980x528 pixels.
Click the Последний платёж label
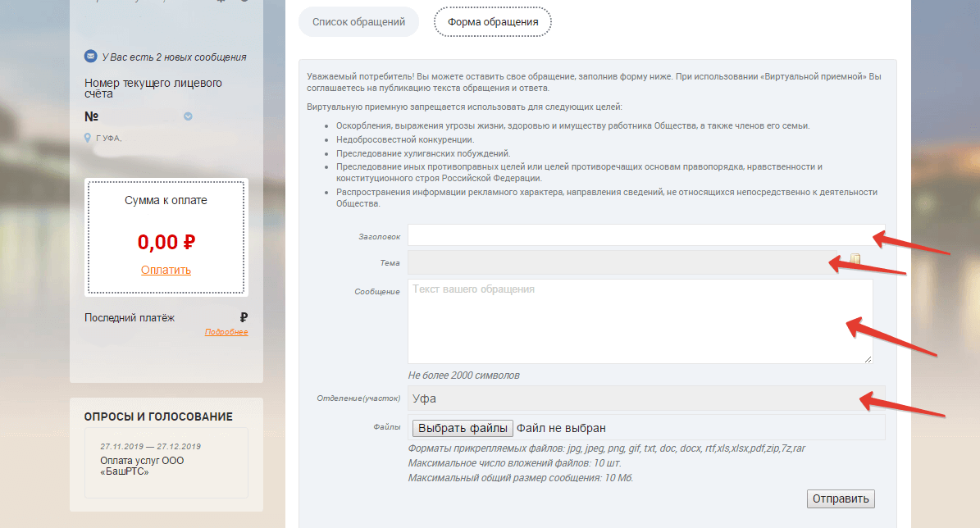click(130, 317)
